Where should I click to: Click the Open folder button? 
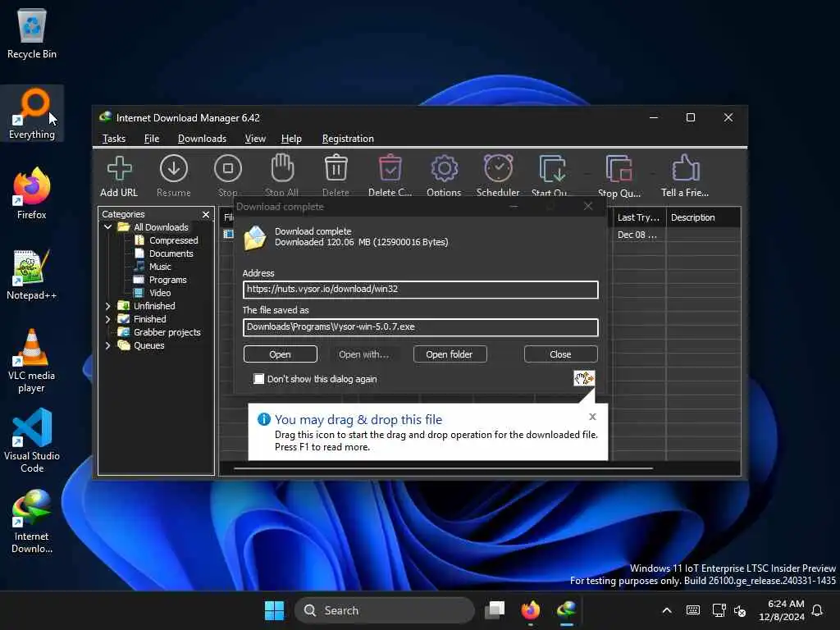point(450,354)
